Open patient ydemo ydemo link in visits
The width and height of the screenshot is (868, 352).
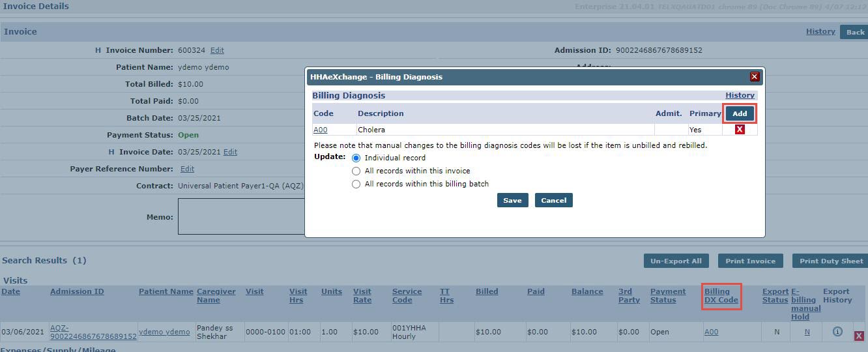(x=164, y=332)
